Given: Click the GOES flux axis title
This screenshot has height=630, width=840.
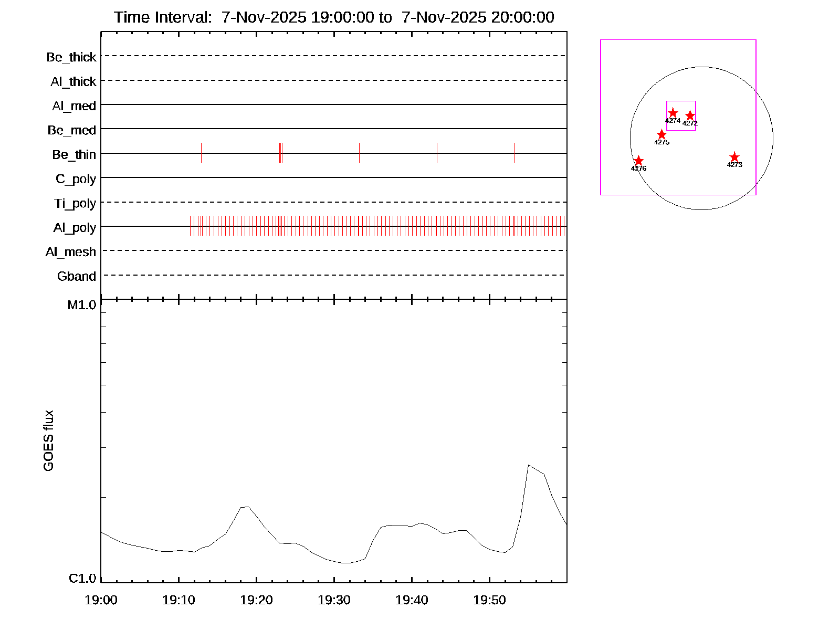Looking at the screenshot, I should [x=48, y=440].
